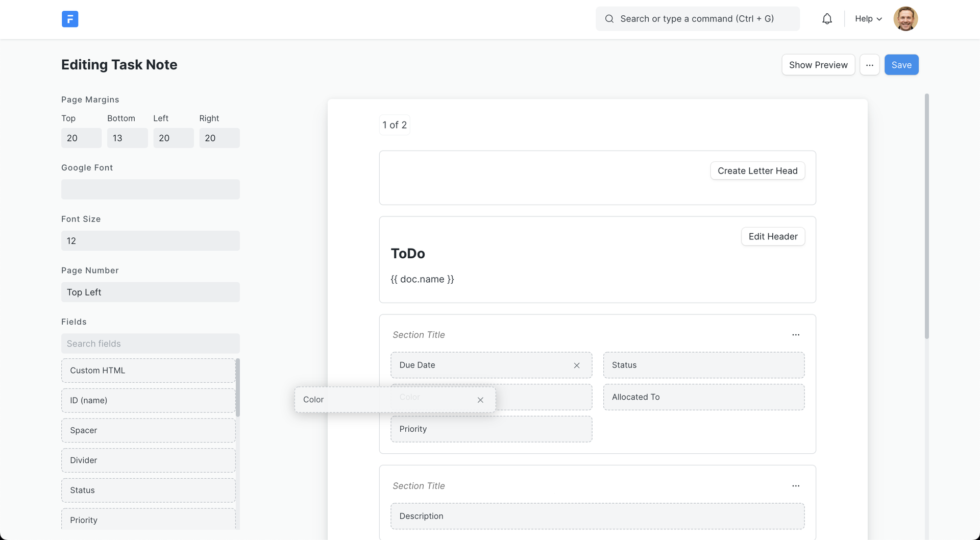Click Create Letter Head button

[x=757, y=171]
